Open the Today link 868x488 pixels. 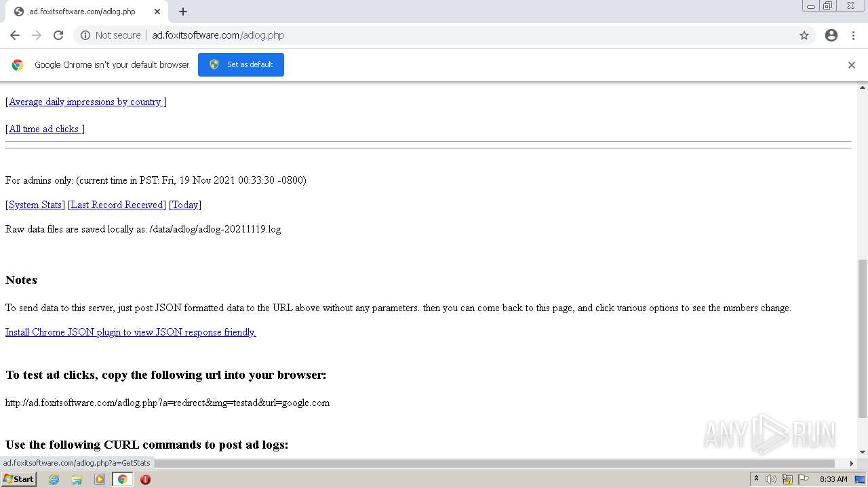coord(185,205)
